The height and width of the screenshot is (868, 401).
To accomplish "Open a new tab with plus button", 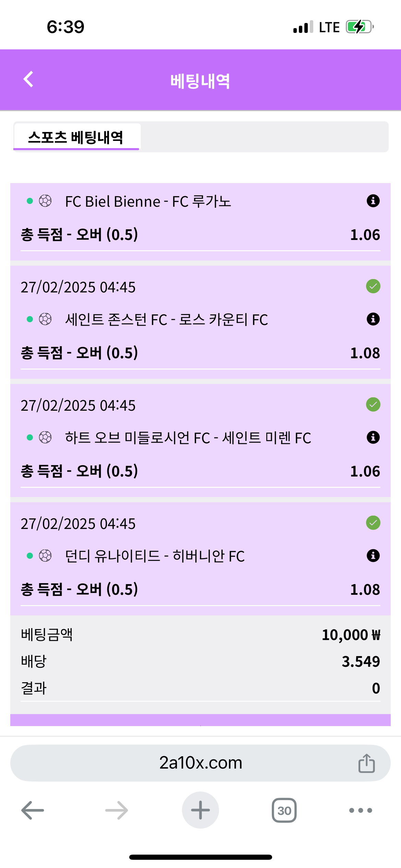I will (x=200, y=810).
